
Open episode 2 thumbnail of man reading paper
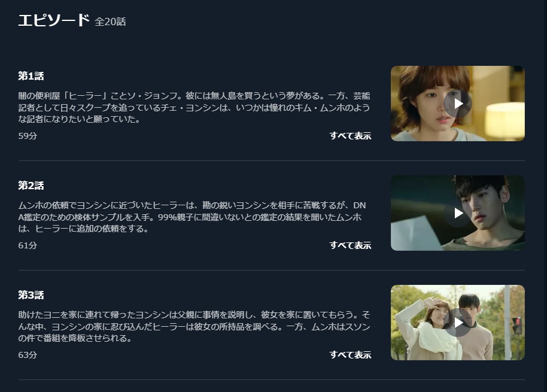[458, 213]
